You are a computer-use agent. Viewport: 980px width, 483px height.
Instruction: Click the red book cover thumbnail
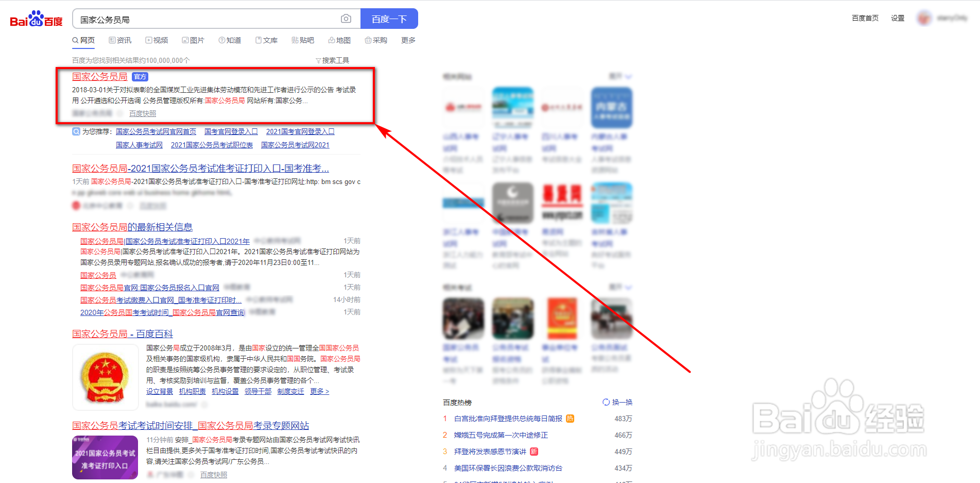[562, 319]
